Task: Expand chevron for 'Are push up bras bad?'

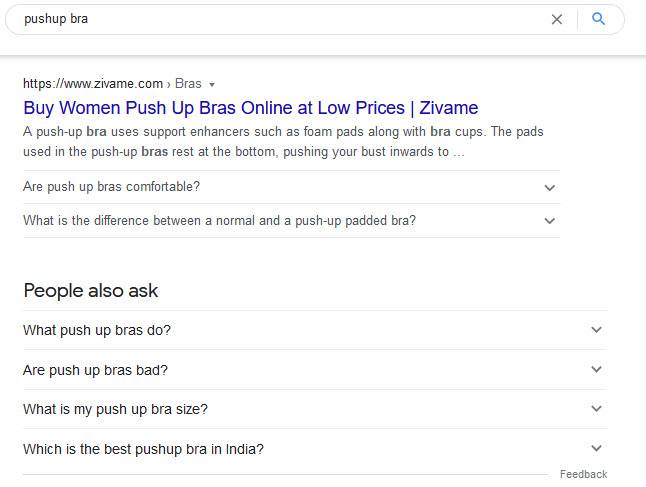Action: pyautogui.click(x=596, y=369)
